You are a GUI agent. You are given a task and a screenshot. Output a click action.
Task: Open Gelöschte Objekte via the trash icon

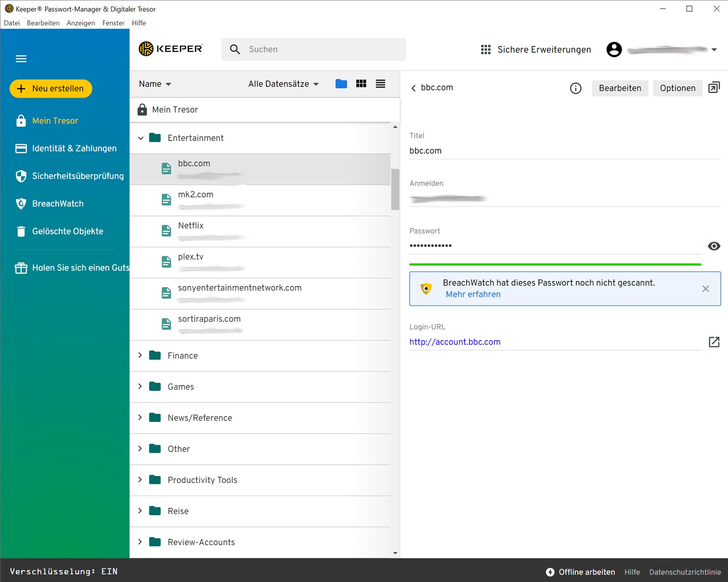pyautogui.click(x=67, y=231)
